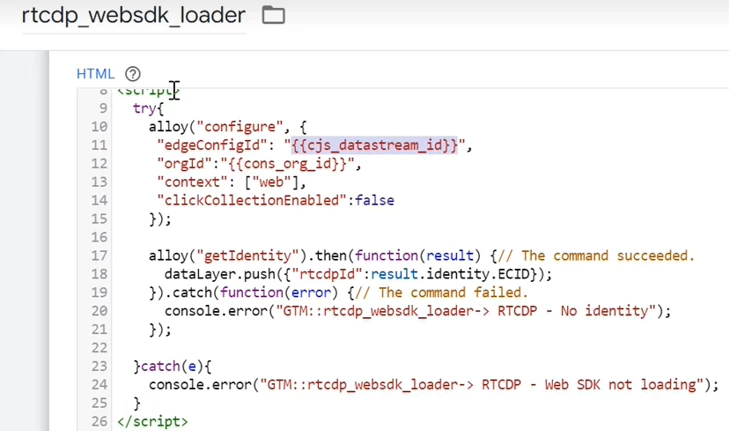The image size is (729, 431).
Task: Click the }); closing on line 15
Action: (160, 219)
